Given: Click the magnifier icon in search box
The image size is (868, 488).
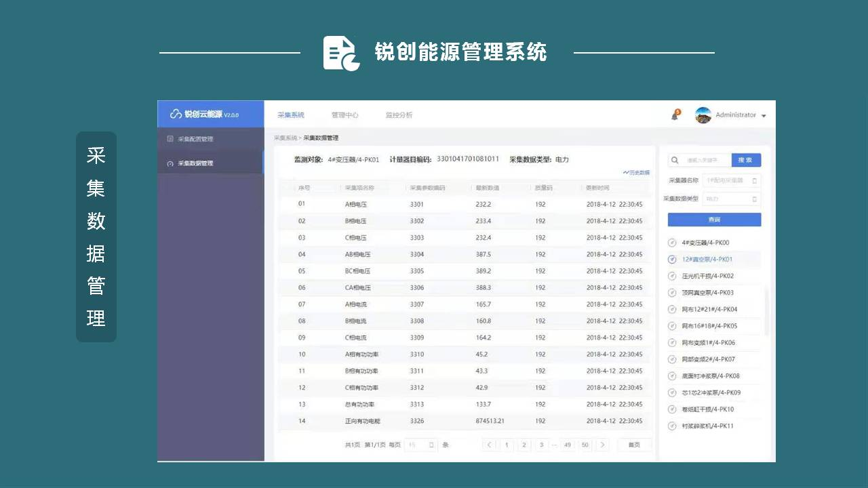Looking at the screenshot, I should pos(675,161).
